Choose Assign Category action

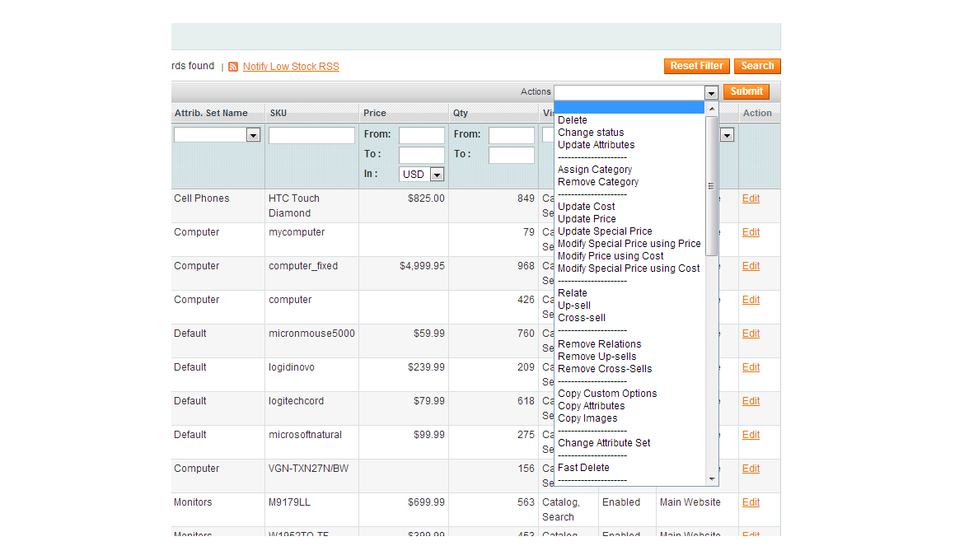595,170
